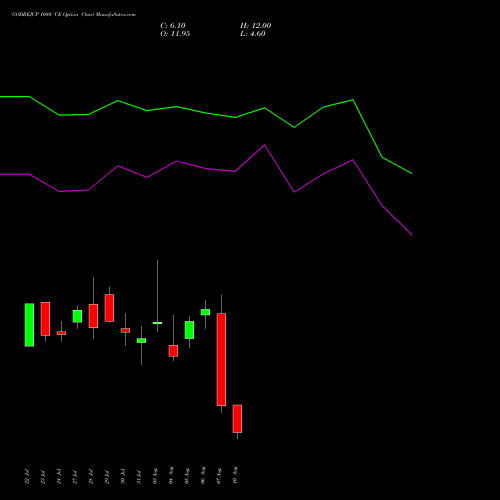This screenshot has height=500, width=500.
Task: Select the 31 Jul date label
Action: pyautogui.click(x=139, y=477)
